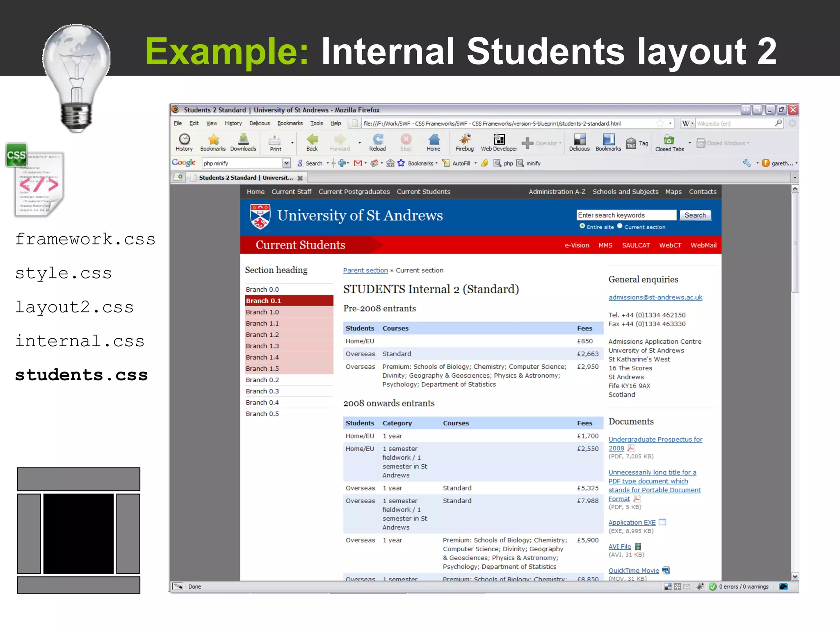The width and height of the screenshot is (840, 630).
Task: Click the address bar URL field
Action: 508,123
